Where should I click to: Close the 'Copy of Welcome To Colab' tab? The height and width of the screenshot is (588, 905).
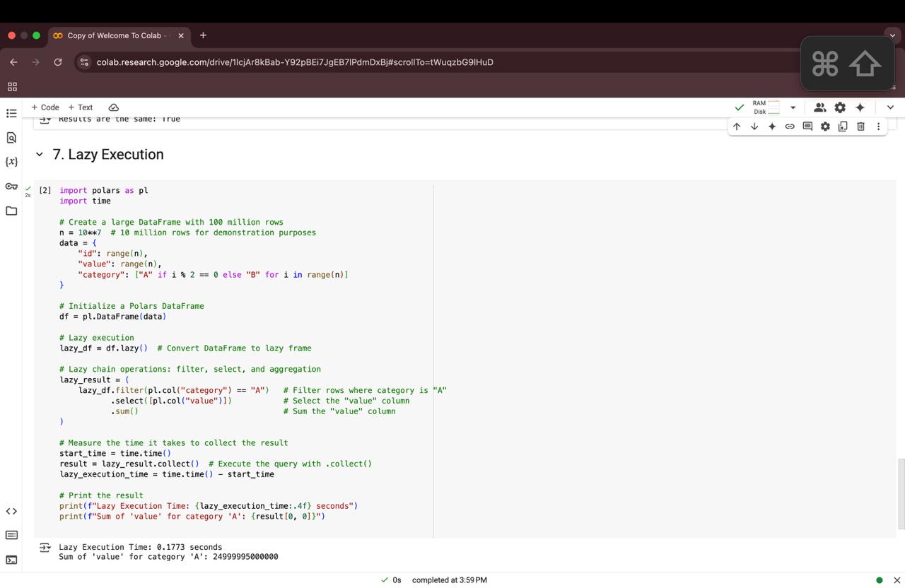[181, 35]
